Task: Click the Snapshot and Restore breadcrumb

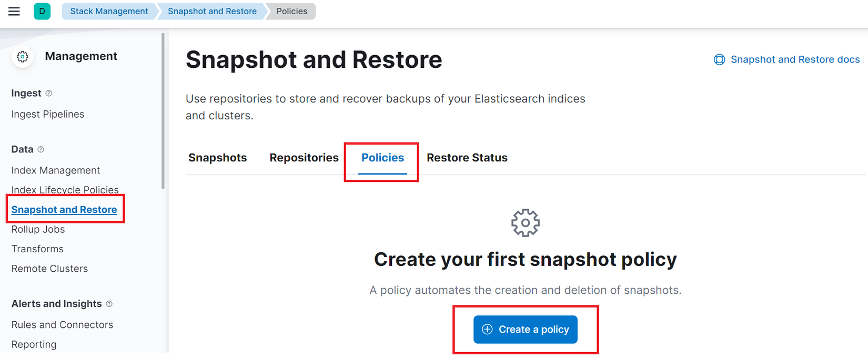Action: 212,11
